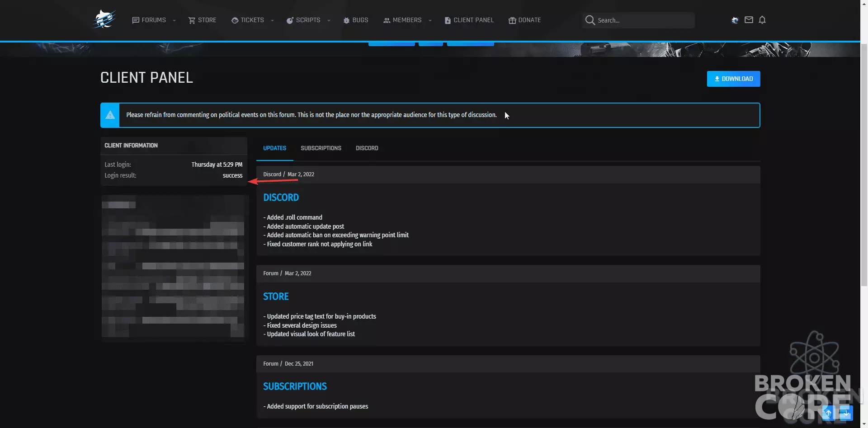Screen dimensions: 868x428
Task: Open the inbox envelope icon
Action: tap(749, 20)
